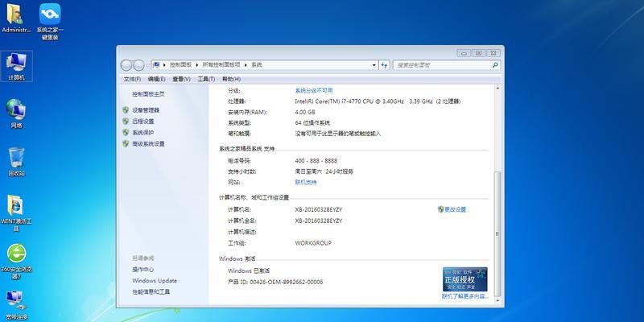644x322 pixels.
Task: Open 操作中心 link
Action: (x=143, y=270)
